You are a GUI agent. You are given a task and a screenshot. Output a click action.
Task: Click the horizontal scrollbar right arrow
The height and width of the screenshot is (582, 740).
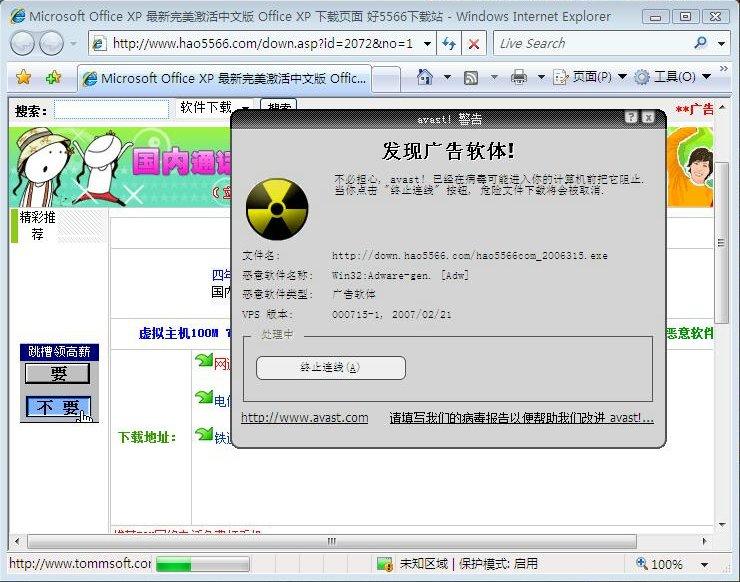(x=705, y=541)
